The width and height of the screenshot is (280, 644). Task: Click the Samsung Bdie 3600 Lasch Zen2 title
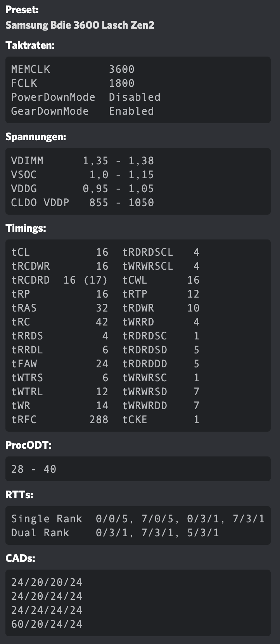(x=80, y=25)
